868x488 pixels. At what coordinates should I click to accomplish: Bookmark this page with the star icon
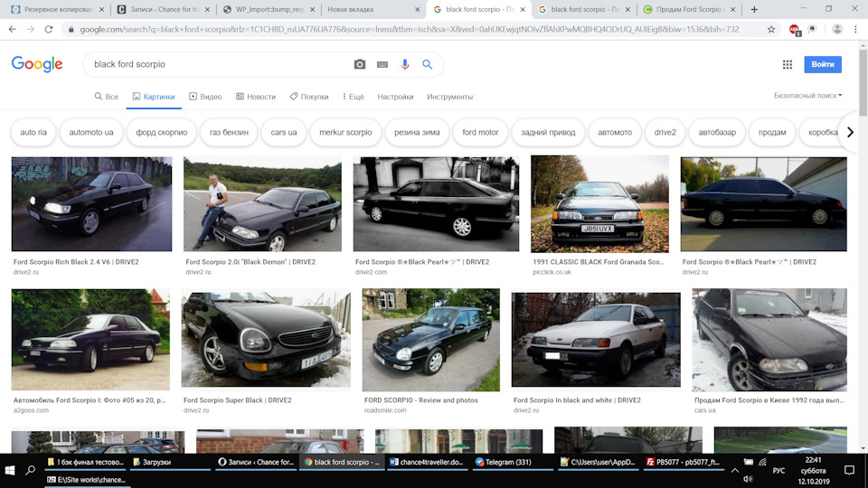771,29
